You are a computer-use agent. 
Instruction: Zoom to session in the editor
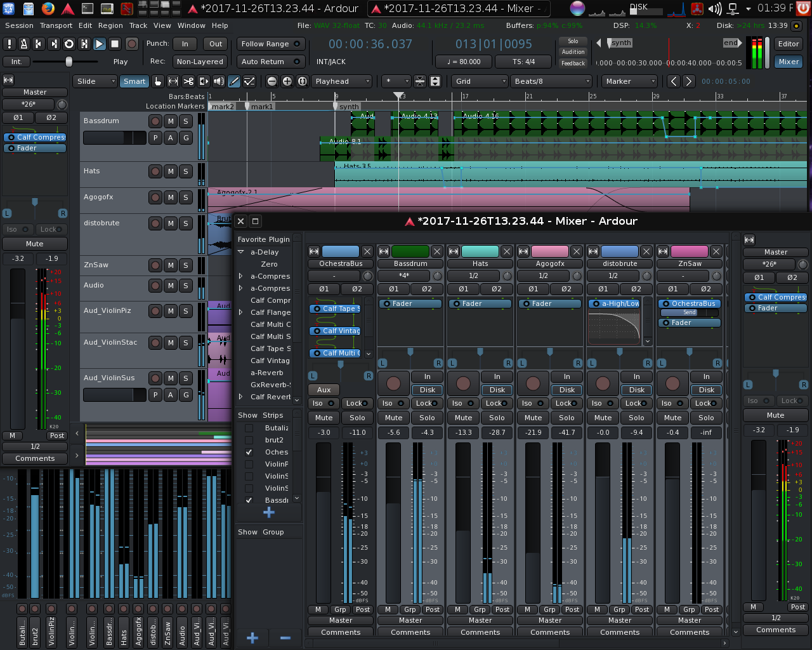[x=303, y=81]
